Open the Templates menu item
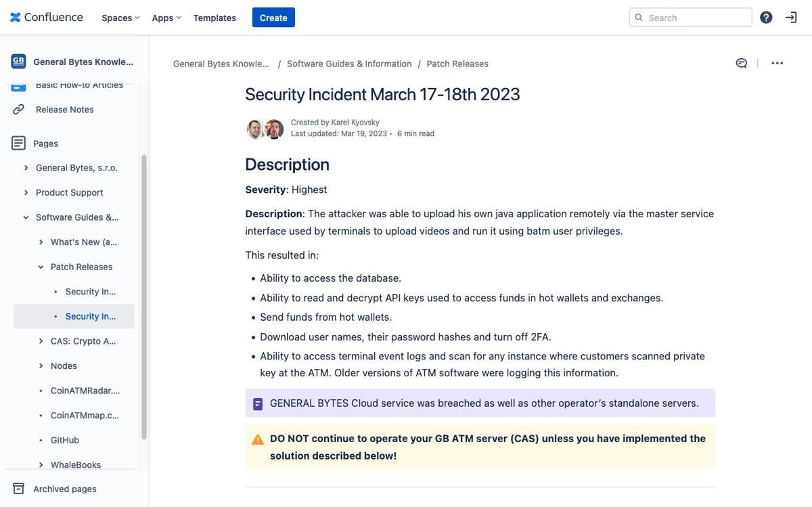Viewport: 812px width, 507px height. click(215, 18)
